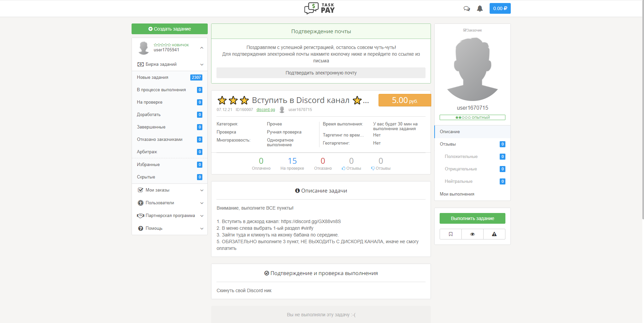Open Арбитраж section

tap(169, 152)
